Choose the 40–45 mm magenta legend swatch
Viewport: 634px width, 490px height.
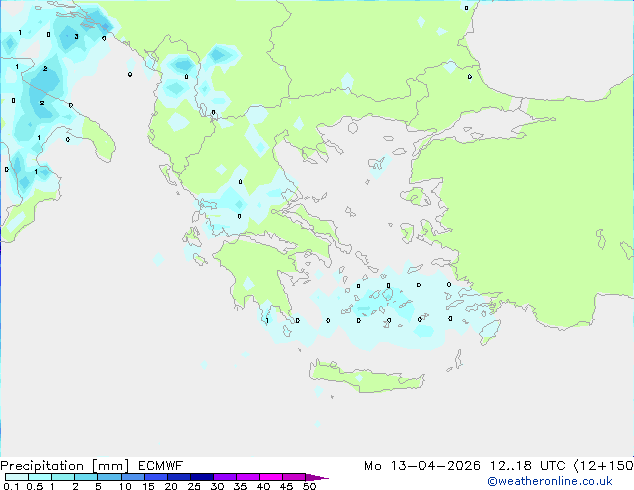coord(271,477)
